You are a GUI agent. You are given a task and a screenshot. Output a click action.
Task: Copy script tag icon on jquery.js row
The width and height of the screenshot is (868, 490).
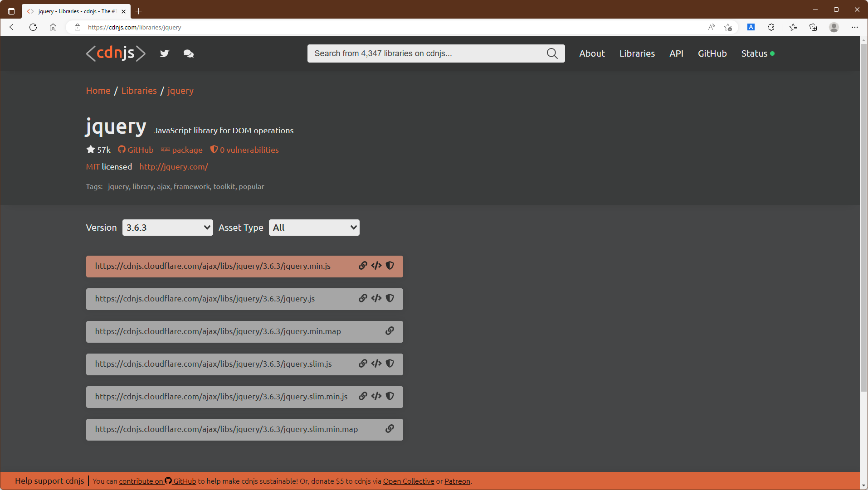click(376, 298)
